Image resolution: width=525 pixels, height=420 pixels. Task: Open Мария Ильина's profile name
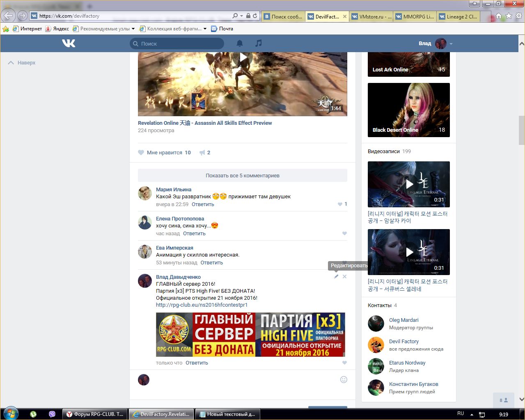click(174, 190)
